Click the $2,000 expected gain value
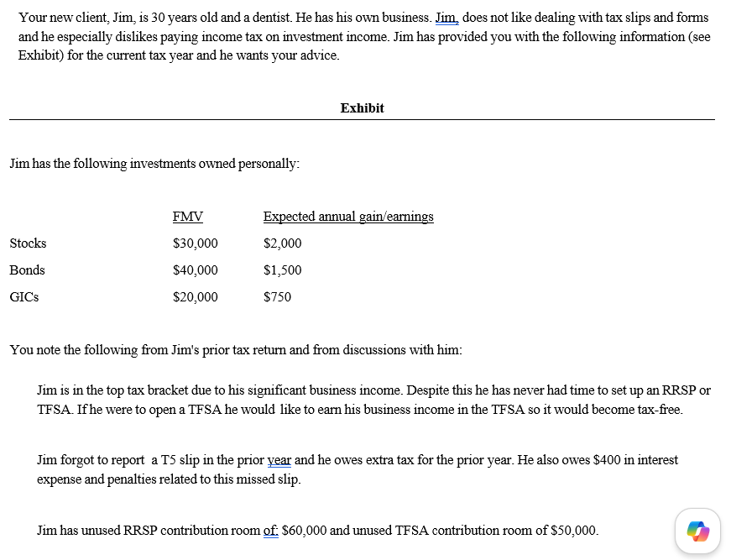Viewport: 731px width, 560px height. (x=283, y=243)
